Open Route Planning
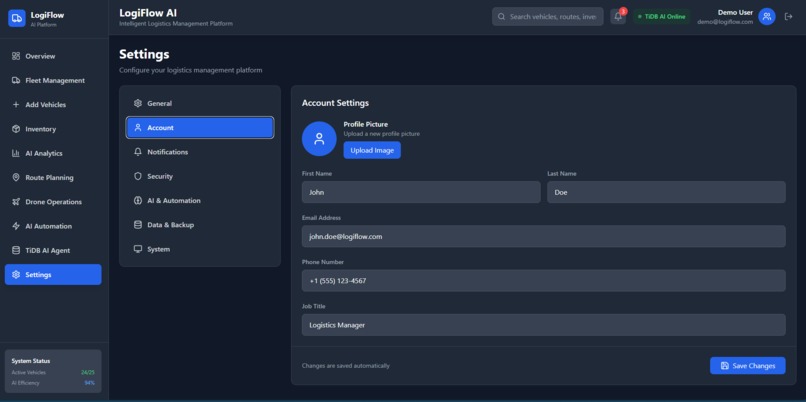Image resolution: width=806 pixels, height=402 pixels. tap(53, 177)
